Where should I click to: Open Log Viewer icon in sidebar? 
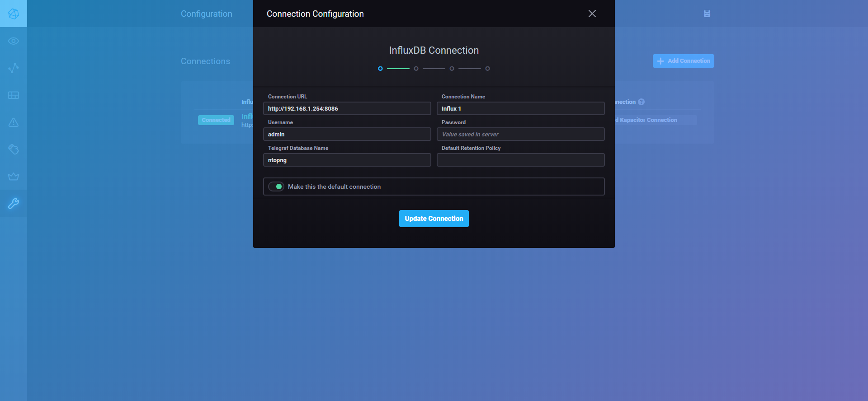[14, 149]
